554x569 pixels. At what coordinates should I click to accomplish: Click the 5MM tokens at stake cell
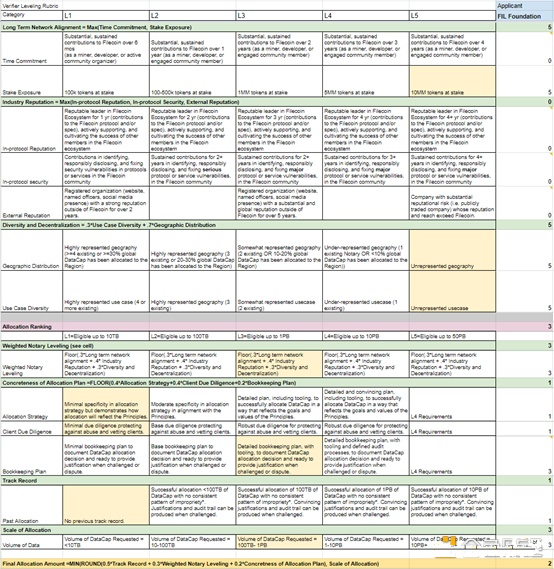pyautogui.click(x=366, y=81)
